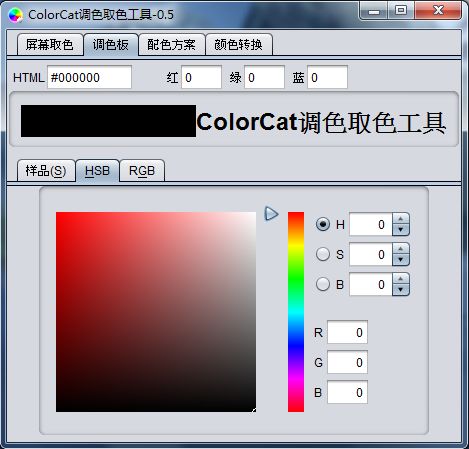This screenshot has height=449, width=469.
Task: Click the ColorCat color wheel app icon
Action: pyautogui.click(x=15, y=15)
